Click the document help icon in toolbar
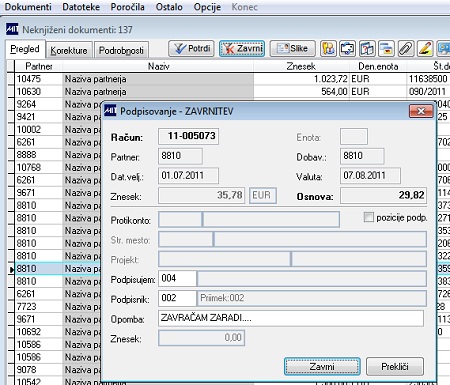Viewport: 450px width, 385px height. click(367, 49)
